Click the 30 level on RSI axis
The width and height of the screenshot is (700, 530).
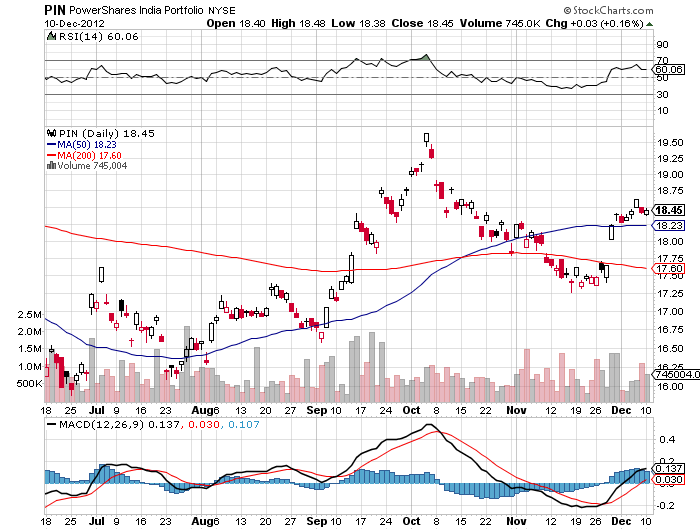pyautogui.click(x=662, y=94)
